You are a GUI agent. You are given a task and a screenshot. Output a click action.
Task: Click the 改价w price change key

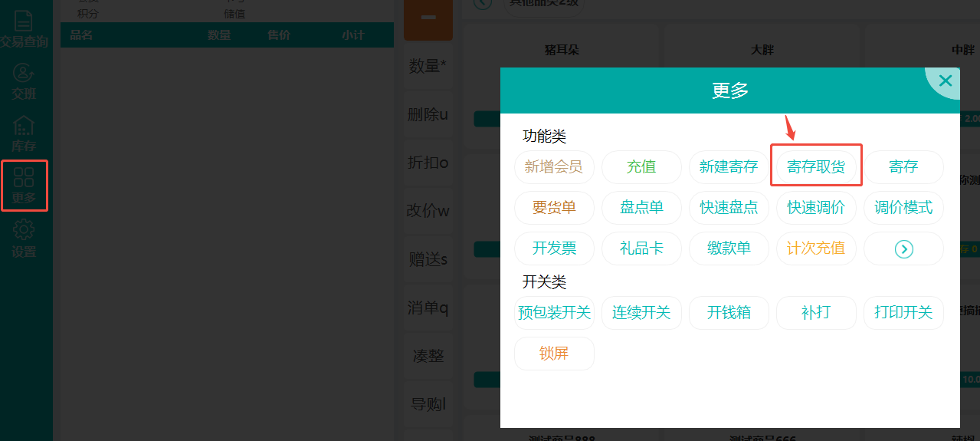pos(428,212)
